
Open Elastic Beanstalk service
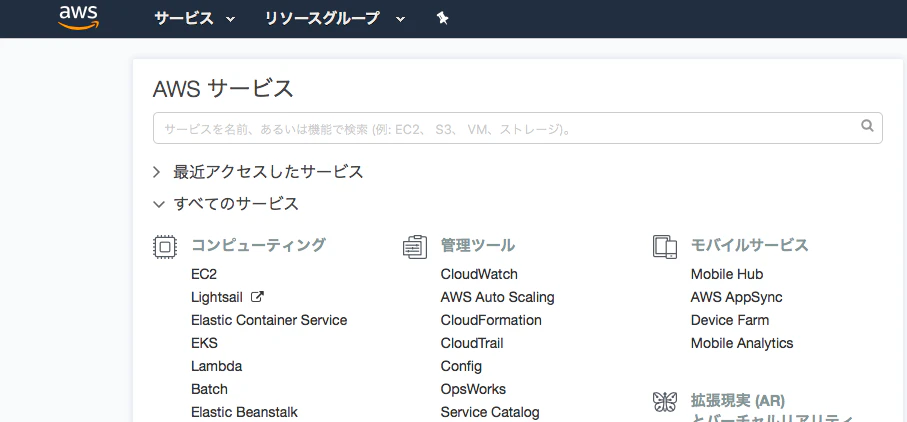coord(244,413)
